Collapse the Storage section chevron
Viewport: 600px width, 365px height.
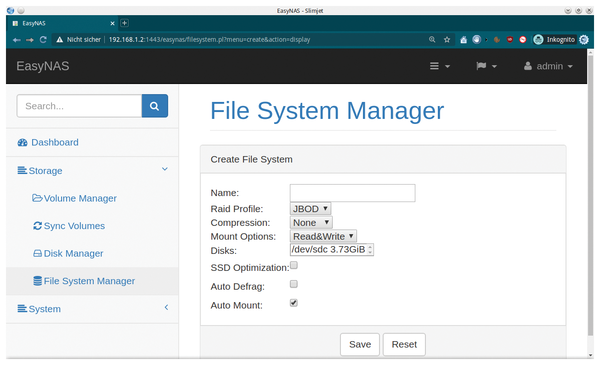165,169
